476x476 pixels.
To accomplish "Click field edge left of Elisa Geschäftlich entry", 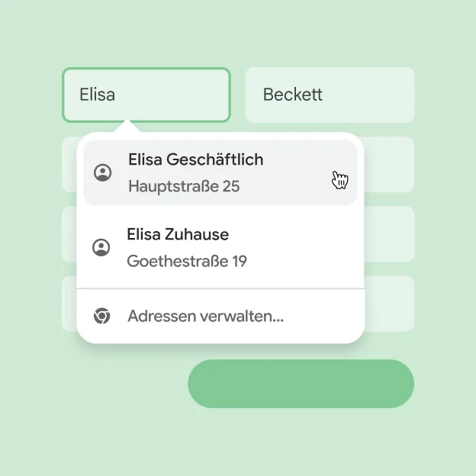I will (69, 165).
